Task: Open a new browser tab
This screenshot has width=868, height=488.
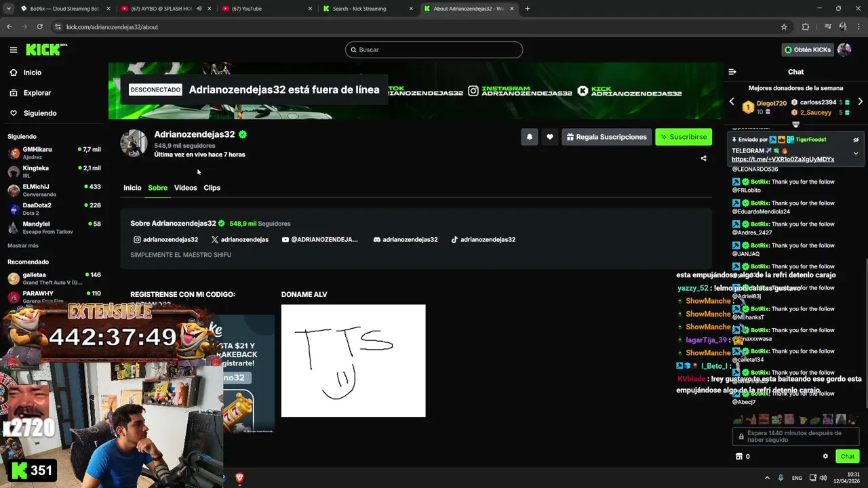Action: point(528,9)
